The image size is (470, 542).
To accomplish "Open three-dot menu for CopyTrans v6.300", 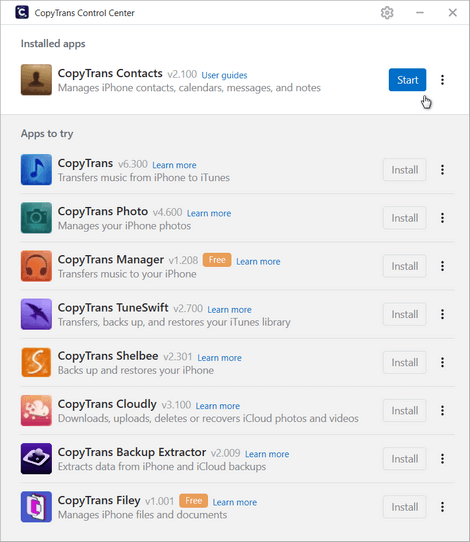I will [x=442, y=170].
